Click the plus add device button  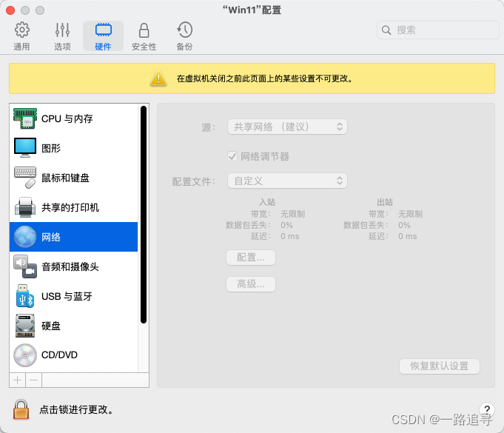18,380
